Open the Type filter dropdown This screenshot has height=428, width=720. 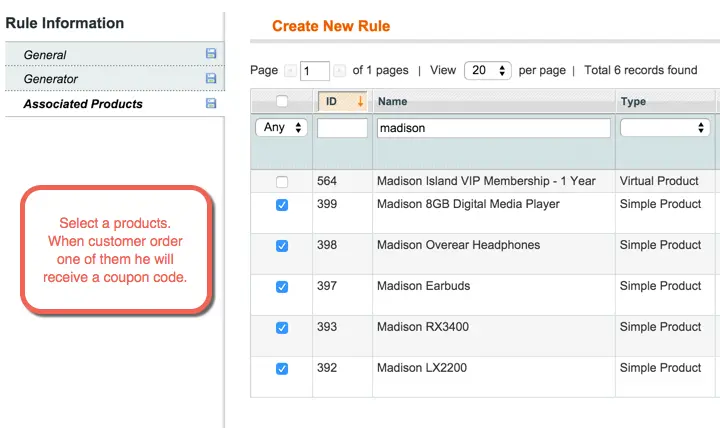(664, 128)
